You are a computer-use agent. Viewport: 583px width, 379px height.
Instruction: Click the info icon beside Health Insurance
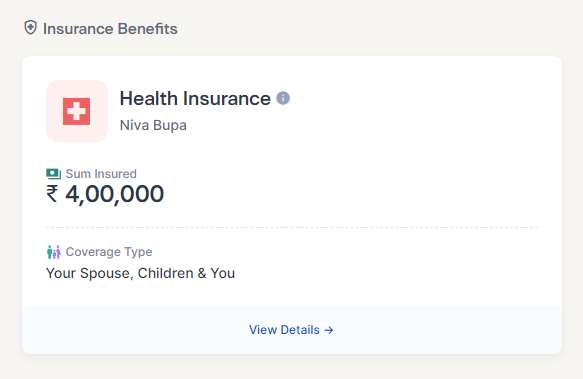click(283, 98)
